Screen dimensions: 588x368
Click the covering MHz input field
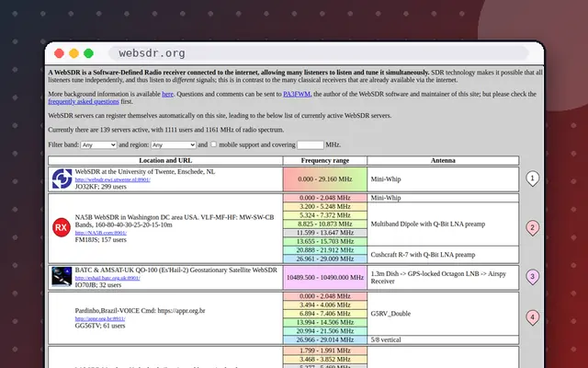[x=311, y=145]
